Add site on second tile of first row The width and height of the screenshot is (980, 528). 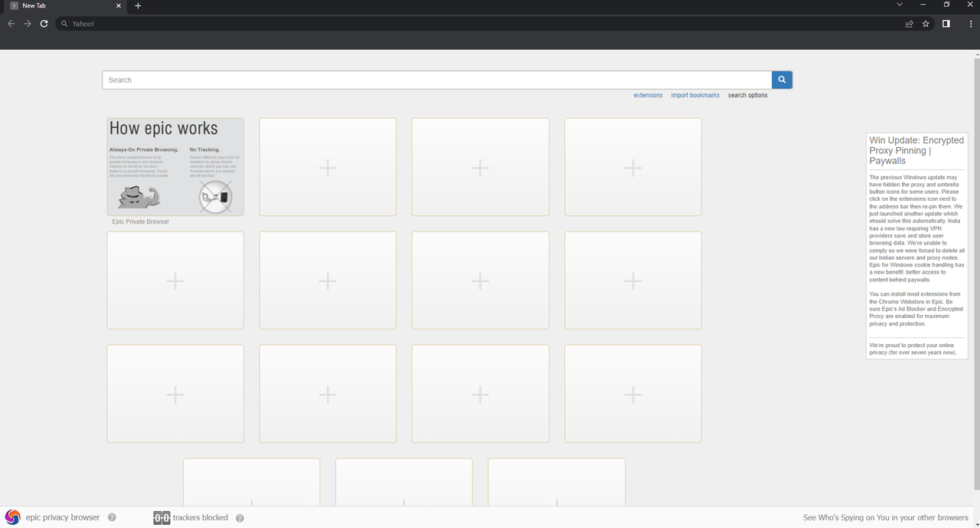click(x=328, y=167)
